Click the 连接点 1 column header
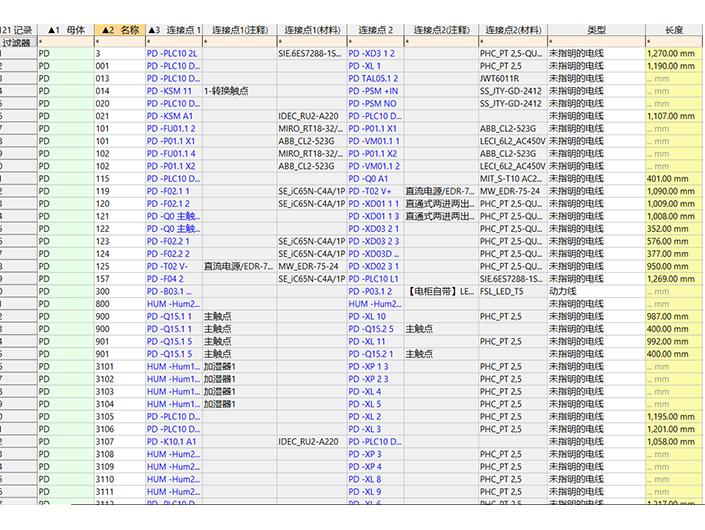This screenshot has width=705, height=530. 174,30
